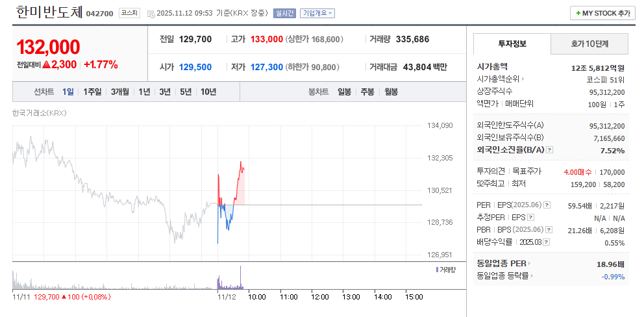644x317 pixels.
Task: Click the 시가 value 129,500
Action: 195,67
